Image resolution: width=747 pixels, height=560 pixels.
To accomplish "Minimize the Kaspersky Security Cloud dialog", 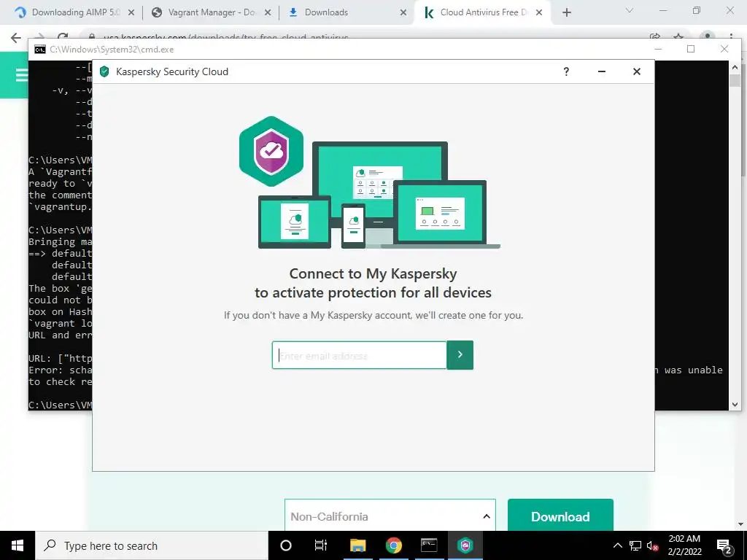I will click(x=602, y=71).
